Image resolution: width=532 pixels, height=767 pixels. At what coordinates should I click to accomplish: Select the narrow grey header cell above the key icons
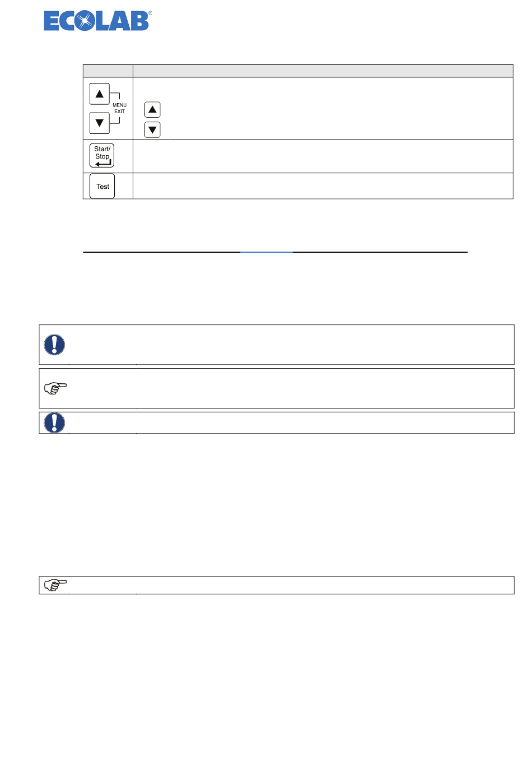coord(108,71)
